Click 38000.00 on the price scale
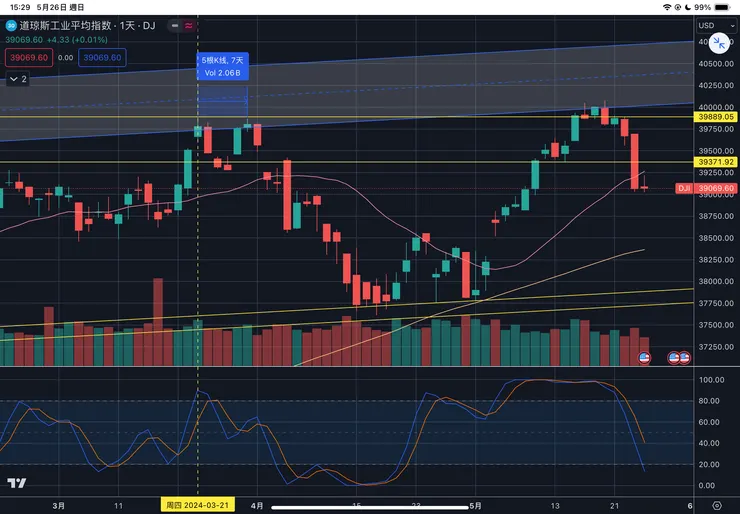740x514 pixels. [x=716, y=281]
